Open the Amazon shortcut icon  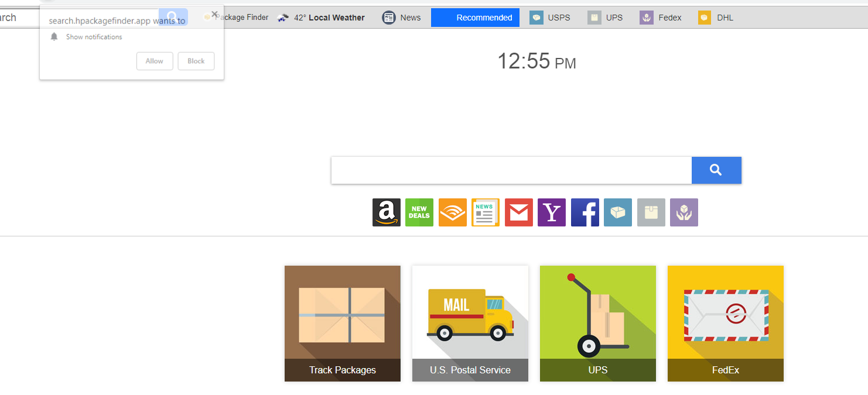pos(387,212)
